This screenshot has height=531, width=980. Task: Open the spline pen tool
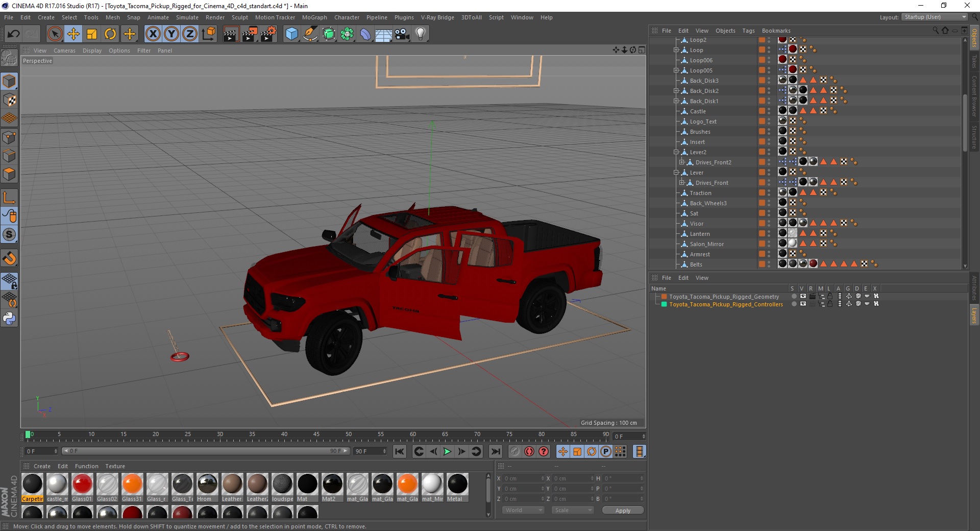[x=310, y=34]
